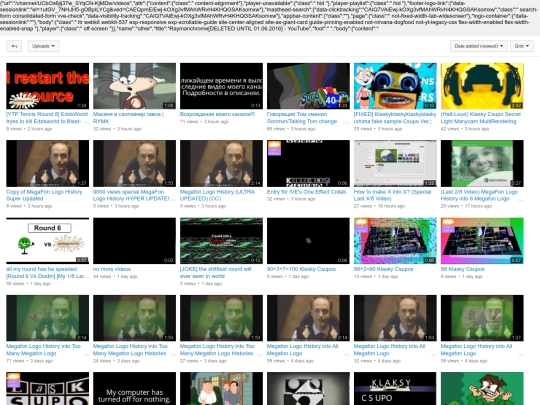Open '[YTP Tennis Round 6] EddsWorld' video title
The height and width of the screenshot is (405, 540).
click(47, 117)
